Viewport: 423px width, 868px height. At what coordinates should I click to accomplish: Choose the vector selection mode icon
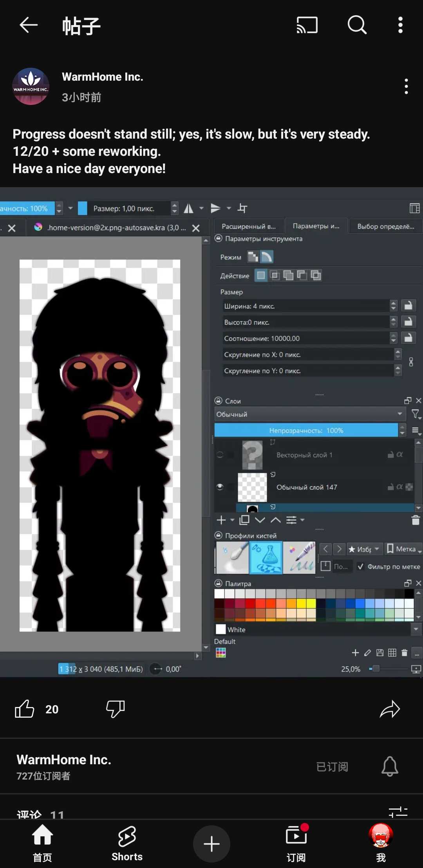267,257
